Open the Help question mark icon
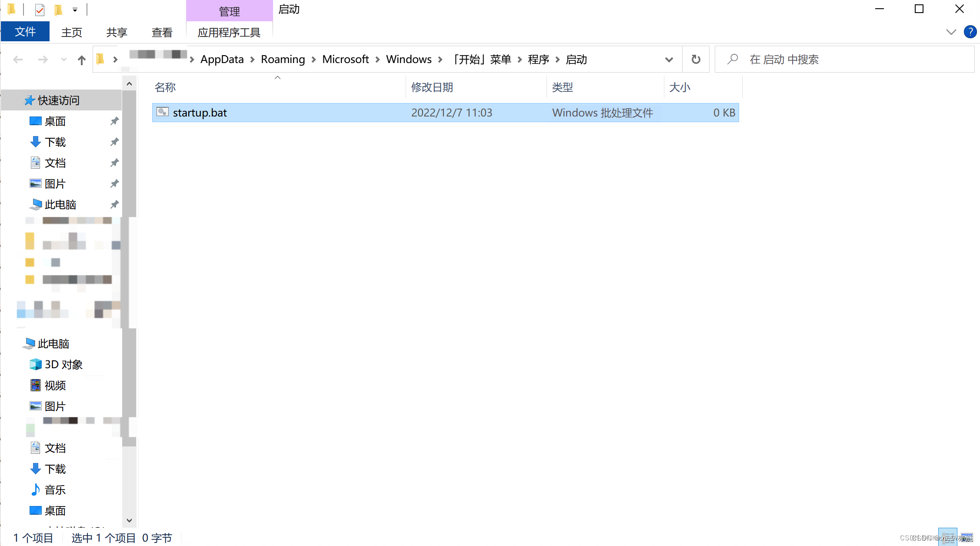Image resolution: width=980 pixels, height=546 pixels. tap(970, 32)
